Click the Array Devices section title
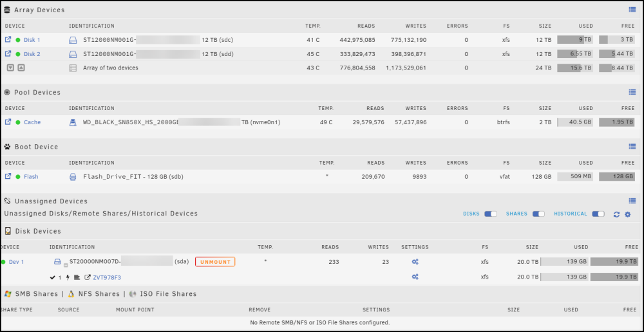The height and width of the screenshot is (332, 644). tap(39, 10)
